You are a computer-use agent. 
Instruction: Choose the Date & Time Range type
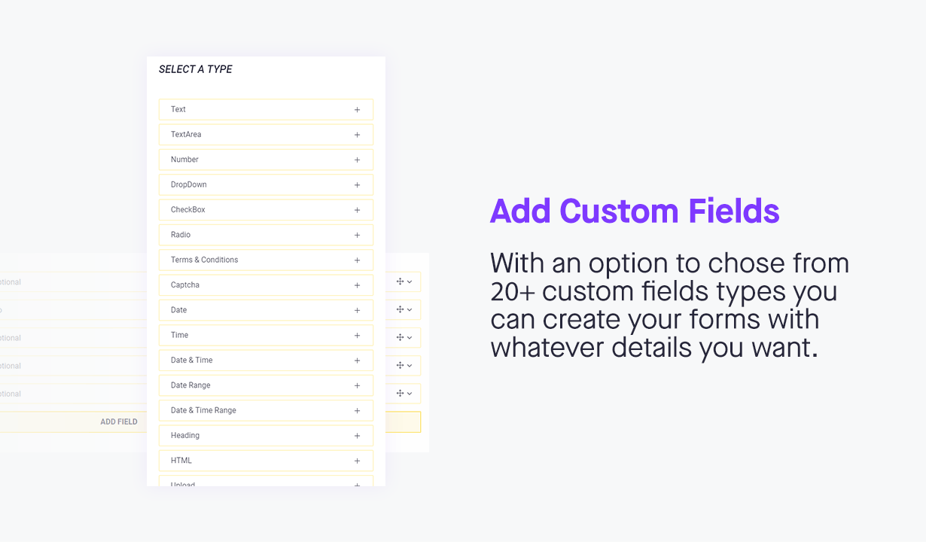click(x=266, y=410)
